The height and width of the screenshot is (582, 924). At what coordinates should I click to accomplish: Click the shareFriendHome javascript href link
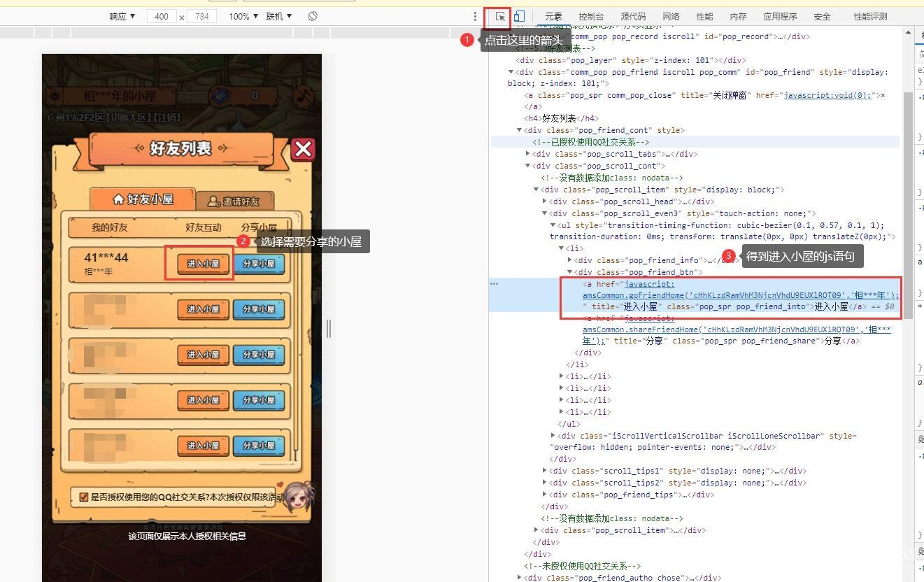coord(737,329)
